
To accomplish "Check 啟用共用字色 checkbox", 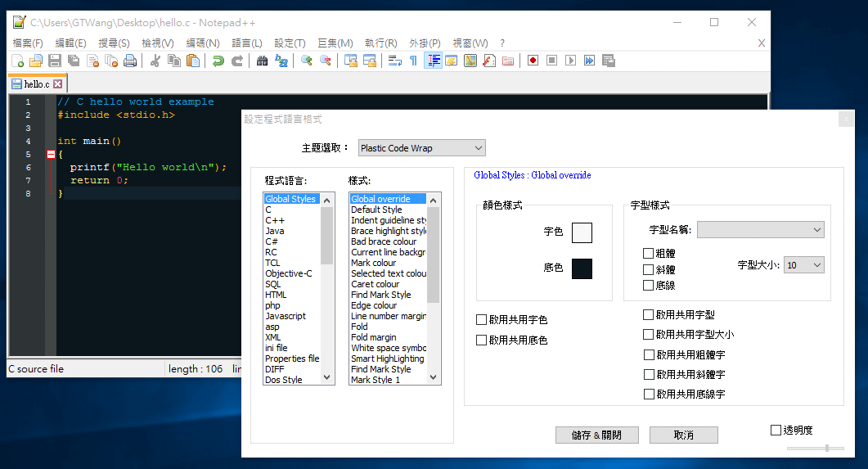I will coord(482,319).
